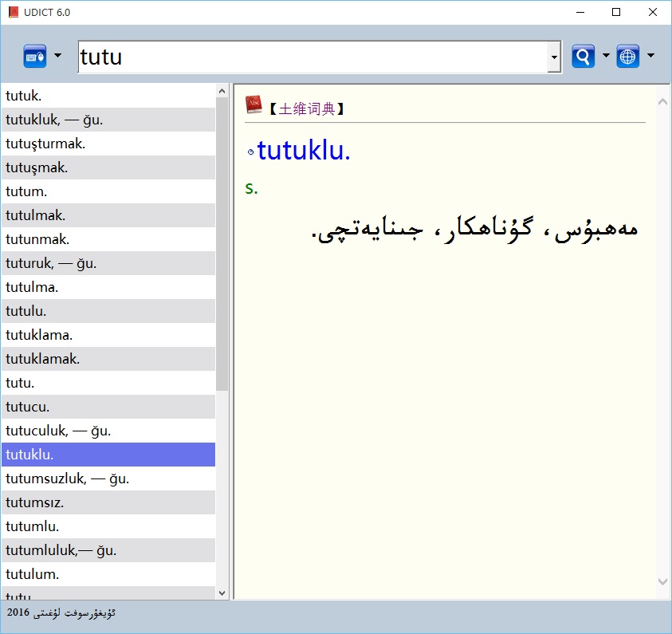672x634 pixels.
Task: Select tutuklamak. entry in the list
Action: pos(42,359)
